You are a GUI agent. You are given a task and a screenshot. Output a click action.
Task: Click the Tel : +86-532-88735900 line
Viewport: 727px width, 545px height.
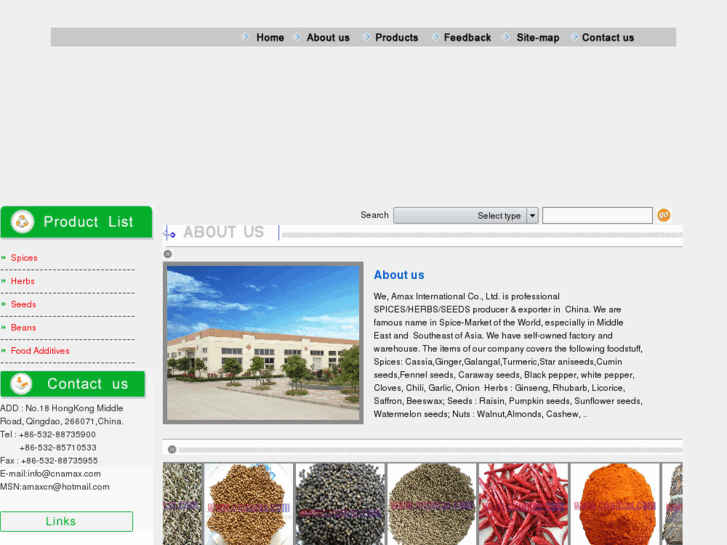48,435
